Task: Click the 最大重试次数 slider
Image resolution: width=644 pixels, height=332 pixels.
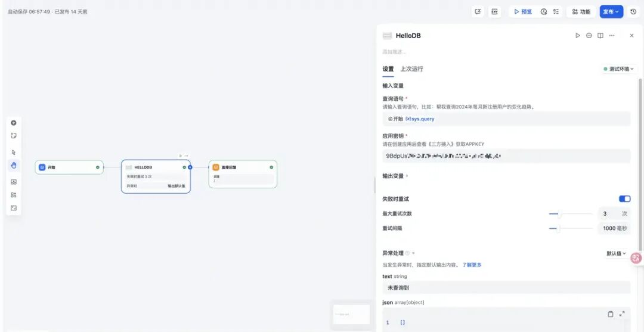Action: (571, 214)
